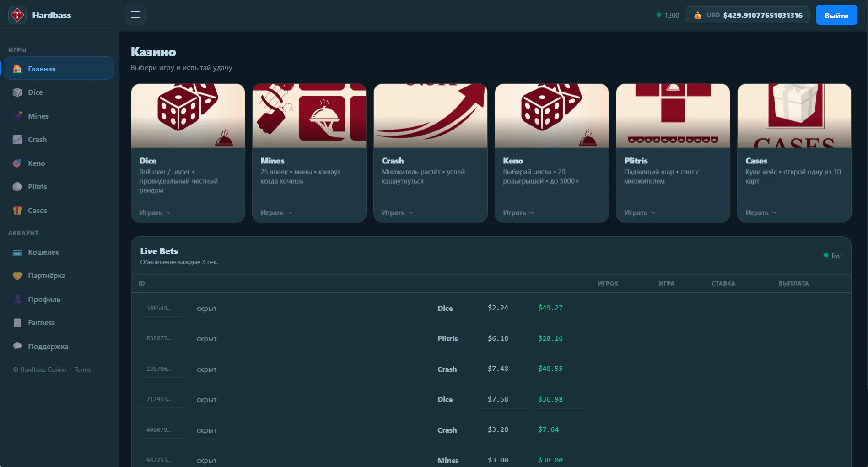Click the Поддержка speech bubble icon
Image resolution: width=868 pixels, height=467 pixels.
[x=17, y=346]
